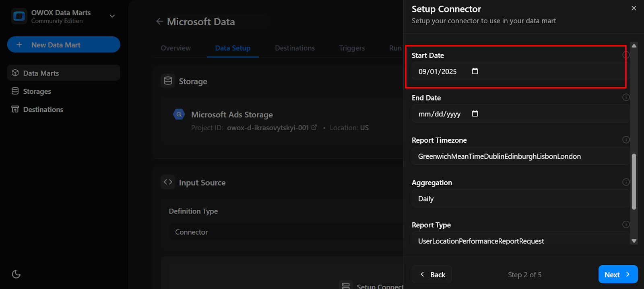The width and height of the screenshot is (644, 289).
Task: Open the Report Type dropdown
Action: (x=519, y=240)
